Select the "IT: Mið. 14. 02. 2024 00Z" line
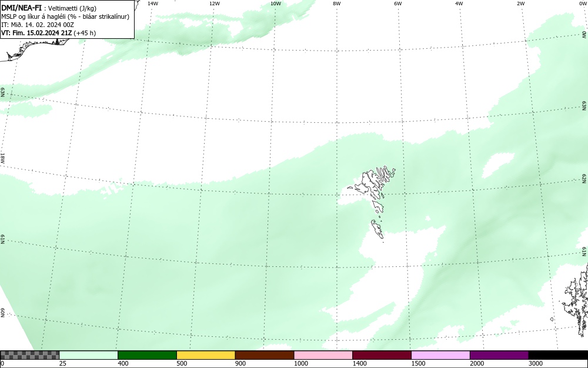The image size is (588, 368). pos(38,25)
